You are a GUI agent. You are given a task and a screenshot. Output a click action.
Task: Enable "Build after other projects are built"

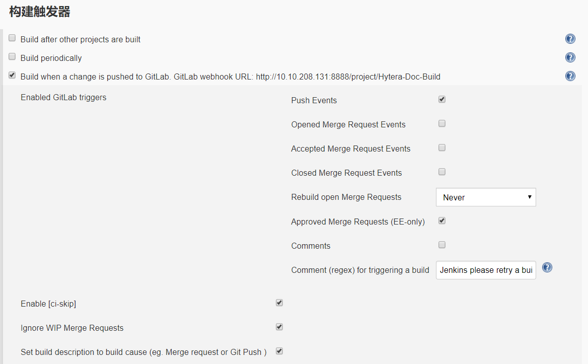12,37
